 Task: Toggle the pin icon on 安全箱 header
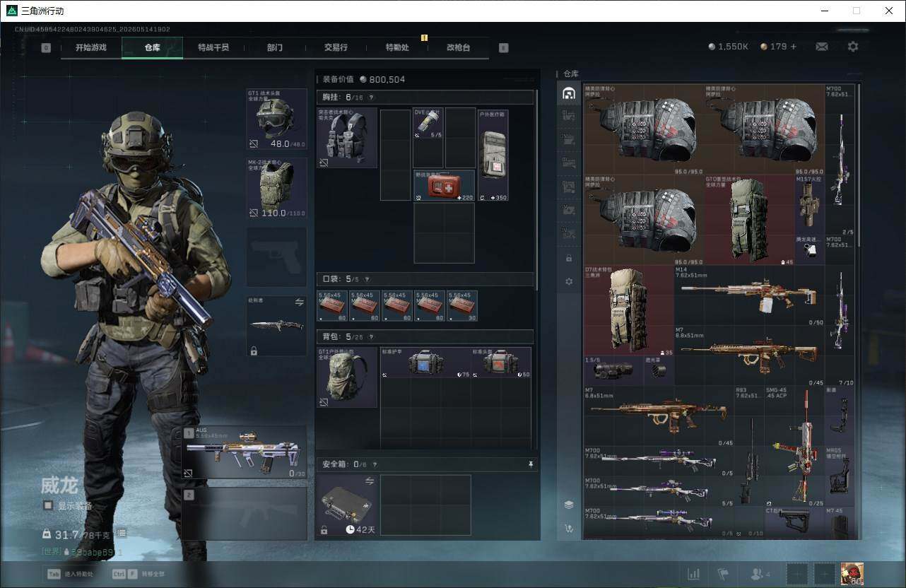pos(531,464)
